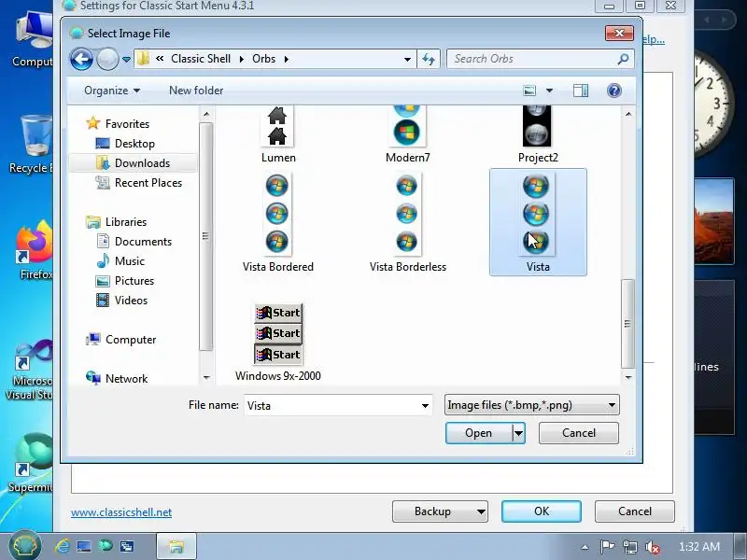Open Desktop in the navigation pane
Image resolution: width=747 pixels, height=560 pixels.
(x=125, y=144)
